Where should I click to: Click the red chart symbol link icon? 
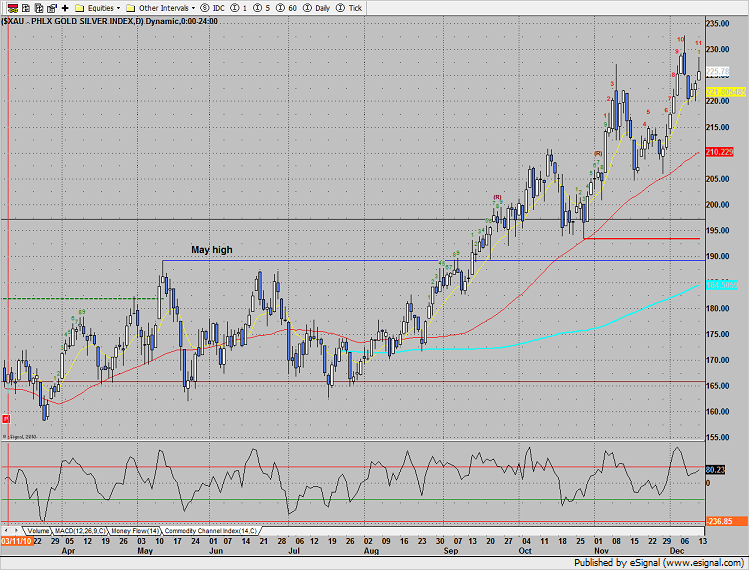(12, 8)
